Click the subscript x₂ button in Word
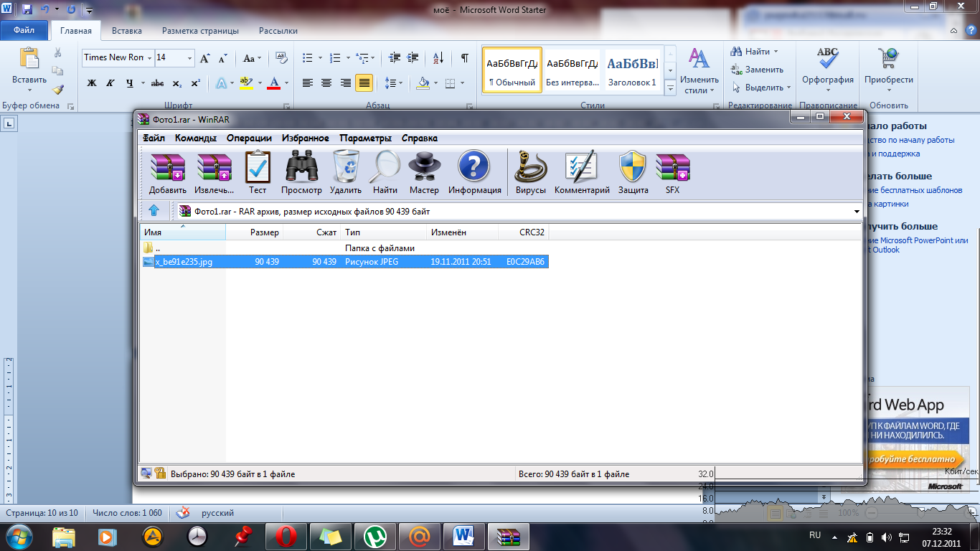 (x=176, y=83)
